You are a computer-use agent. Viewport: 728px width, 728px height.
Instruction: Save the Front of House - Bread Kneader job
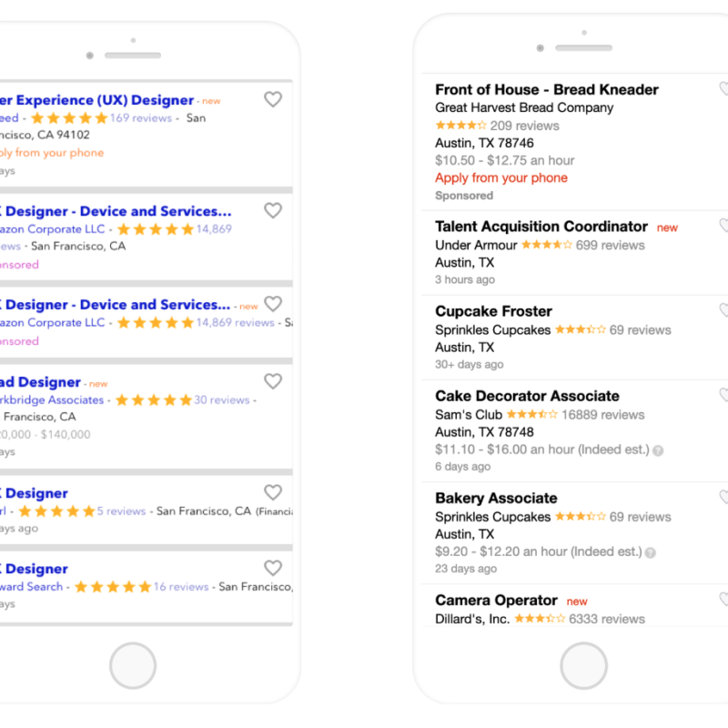point(723,89)
